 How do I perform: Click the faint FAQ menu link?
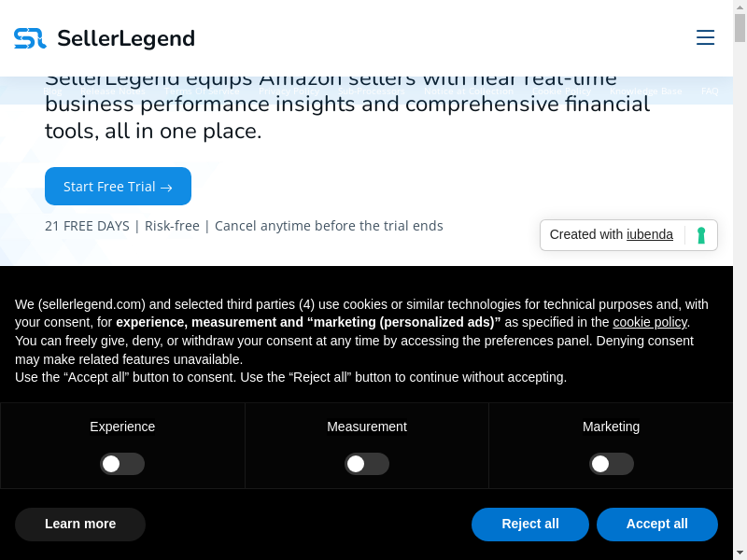click(710, 91)
